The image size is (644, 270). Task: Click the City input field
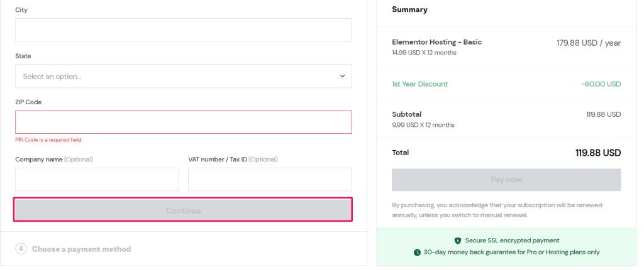[x=184, y=30]
